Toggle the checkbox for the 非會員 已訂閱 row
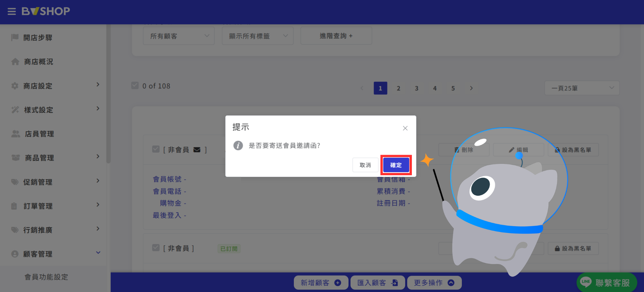Screen dimensions: 644x292 point(156,248)
